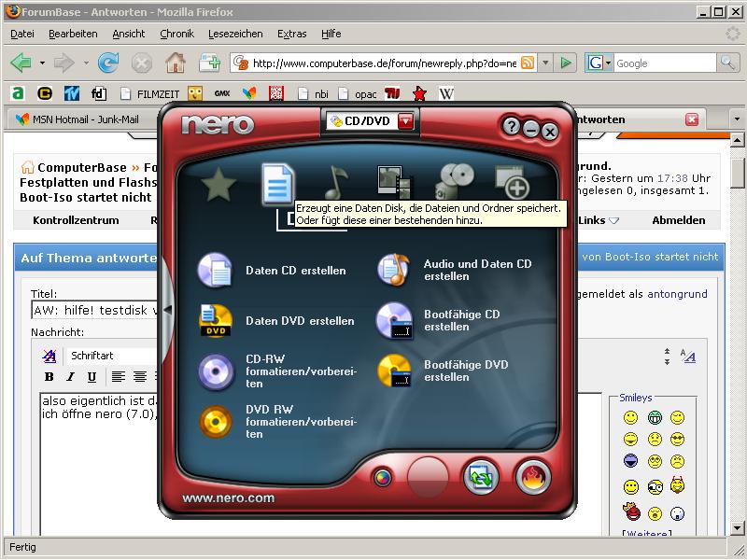Click the URL address field
This screenshot has width=747, height=560.
384,63
